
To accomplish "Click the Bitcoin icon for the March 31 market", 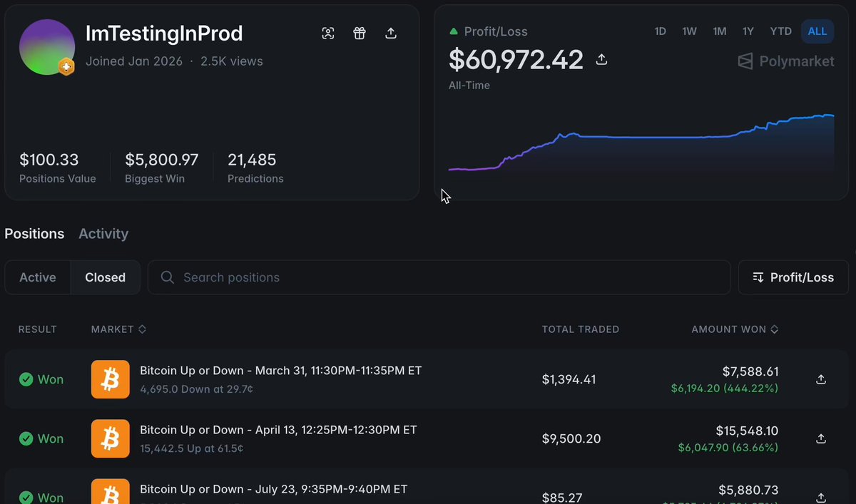I will coord(111,379).
